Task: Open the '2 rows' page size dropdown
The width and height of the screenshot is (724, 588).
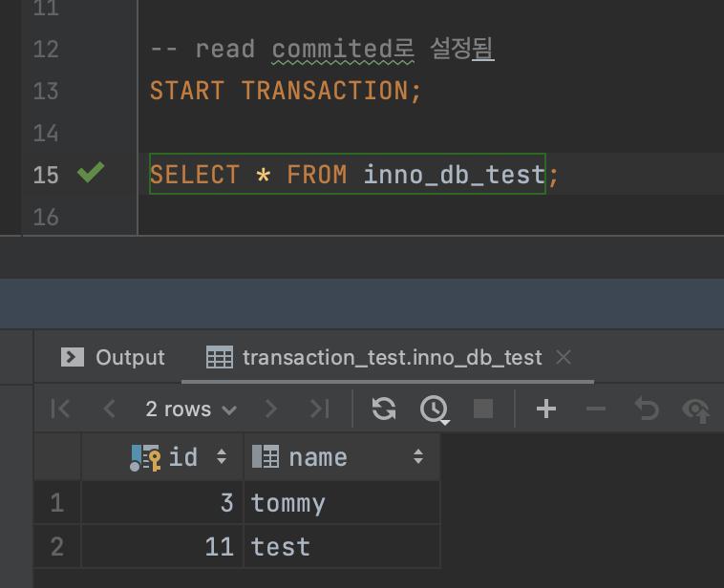Action: 190,409
